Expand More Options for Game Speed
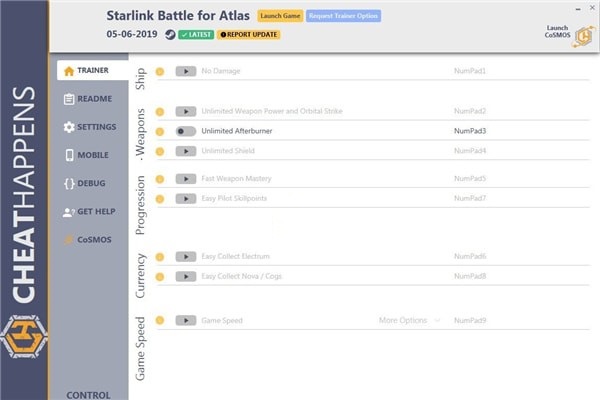Screen dimensions: 600x400 click(408, 320)
